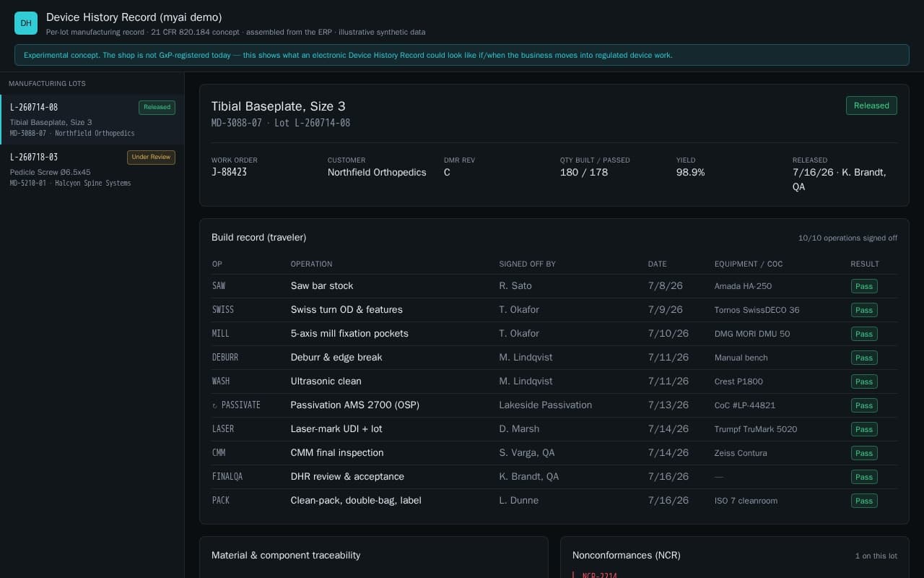Click the Experimental concept notice banner
Viewport: 924px width, 578px height.
(462, 55)
